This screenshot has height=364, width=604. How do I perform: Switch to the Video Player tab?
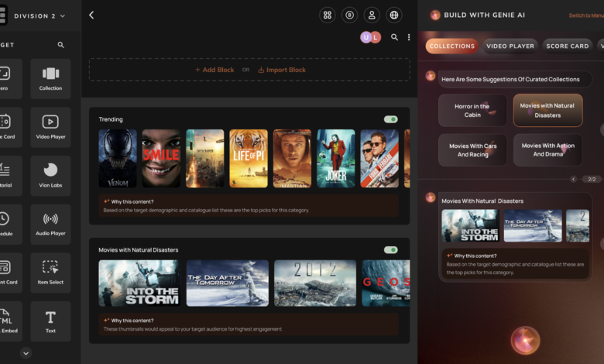point(510,46)
